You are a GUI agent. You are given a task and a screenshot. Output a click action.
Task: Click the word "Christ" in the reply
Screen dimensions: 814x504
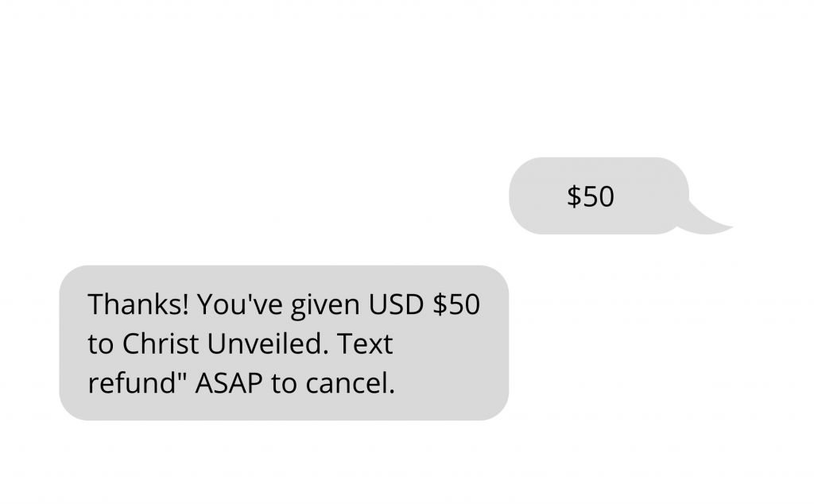coord(162,344)
